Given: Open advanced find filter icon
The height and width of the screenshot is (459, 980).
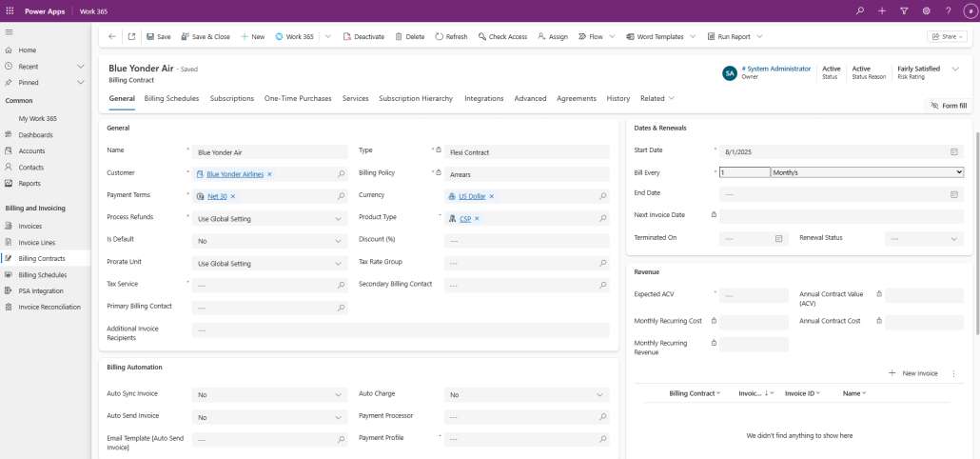Looking at the screenshot, I should click(x=904, y=10).
